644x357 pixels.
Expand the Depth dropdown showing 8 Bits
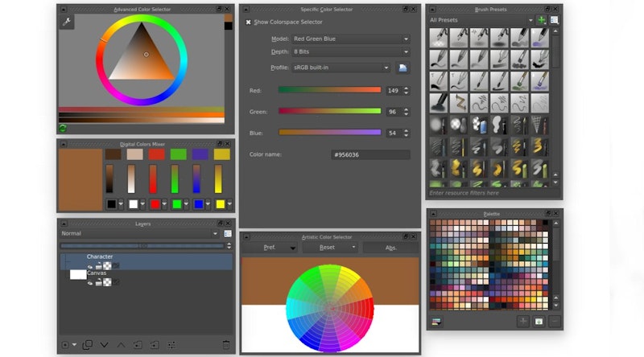pyautogui.click(x=350, y=53)
